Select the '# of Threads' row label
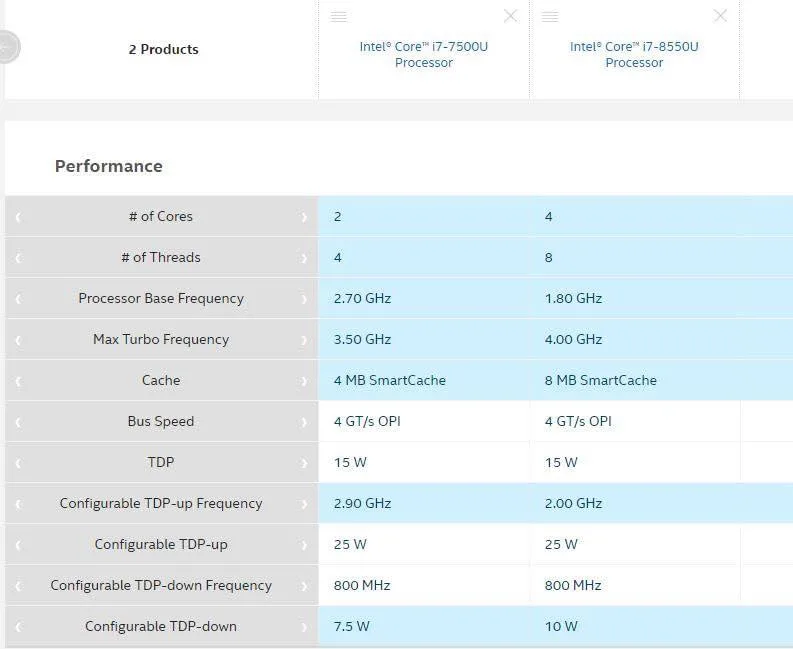 [x=161, y=257]
